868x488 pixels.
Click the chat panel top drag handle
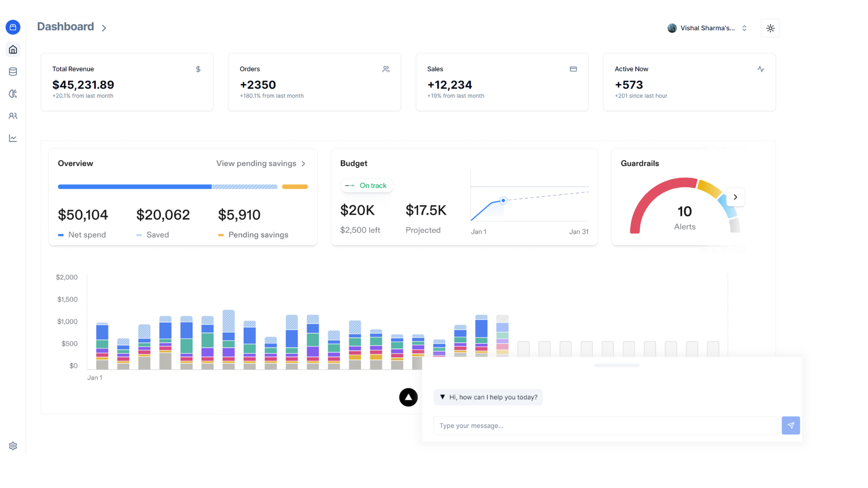(x=617, y=365)
